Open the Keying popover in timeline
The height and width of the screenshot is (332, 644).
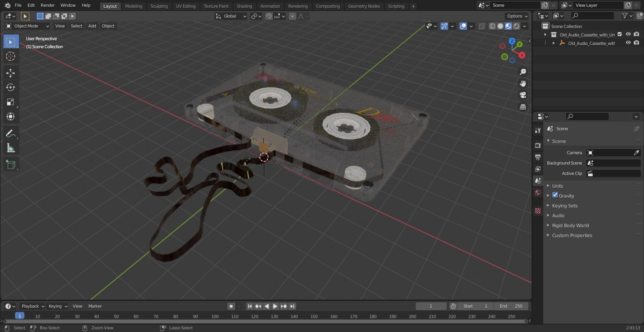(x=58, y=306)
